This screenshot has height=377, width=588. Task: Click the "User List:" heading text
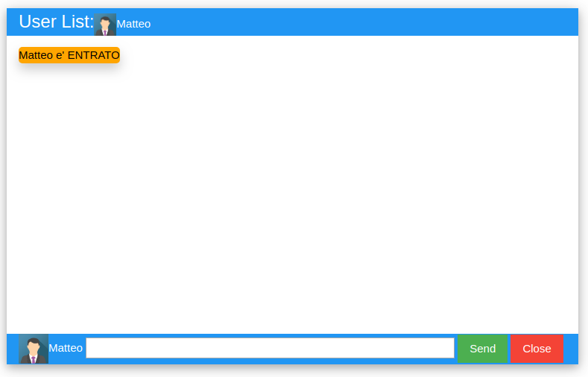[x=56, y=22]
